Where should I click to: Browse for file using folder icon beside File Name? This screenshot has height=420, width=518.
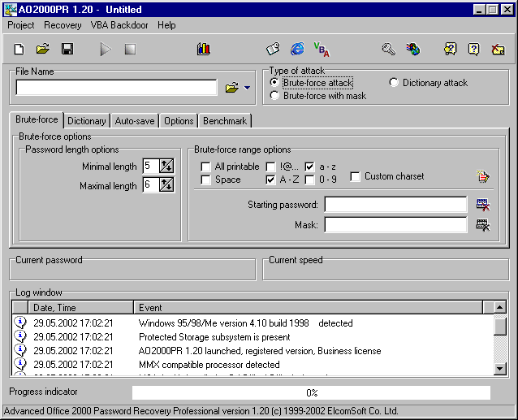(x=232, y=88)
